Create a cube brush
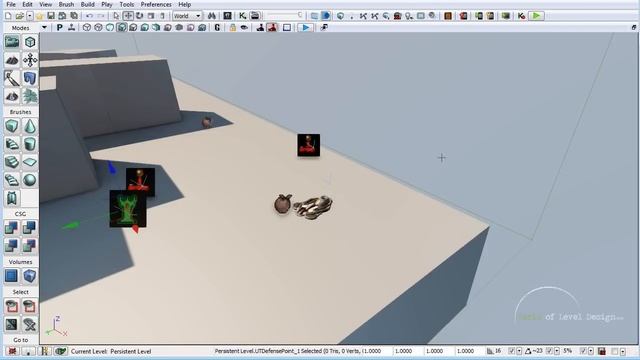 click(12, 127)
